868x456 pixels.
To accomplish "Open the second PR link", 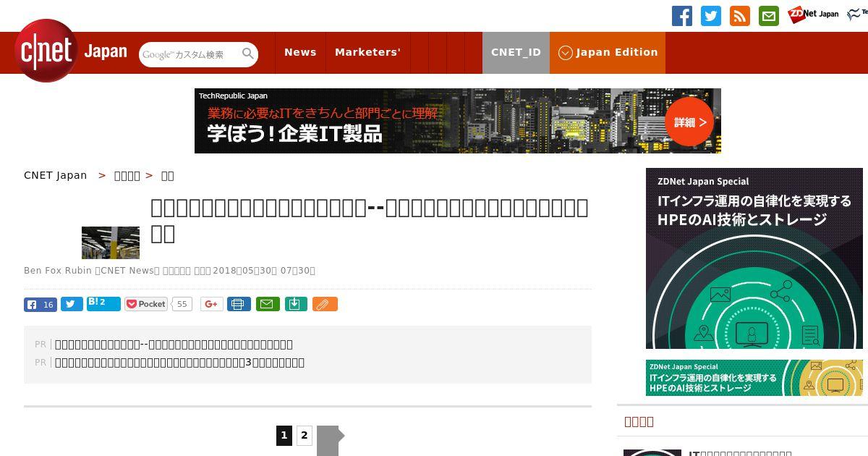I will 179,363.
